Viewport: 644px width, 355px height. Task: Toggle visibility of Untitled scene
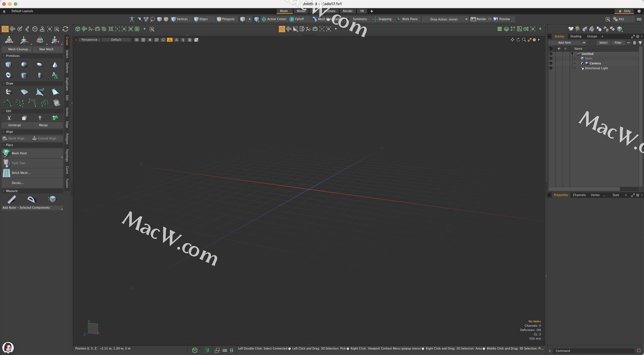(x=551, y=54)
